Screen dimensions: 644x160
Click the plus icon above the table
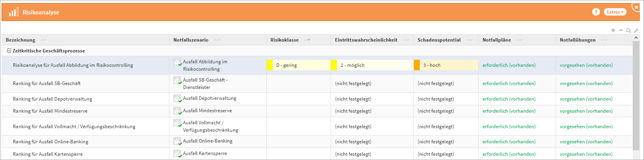pos(613,30)
